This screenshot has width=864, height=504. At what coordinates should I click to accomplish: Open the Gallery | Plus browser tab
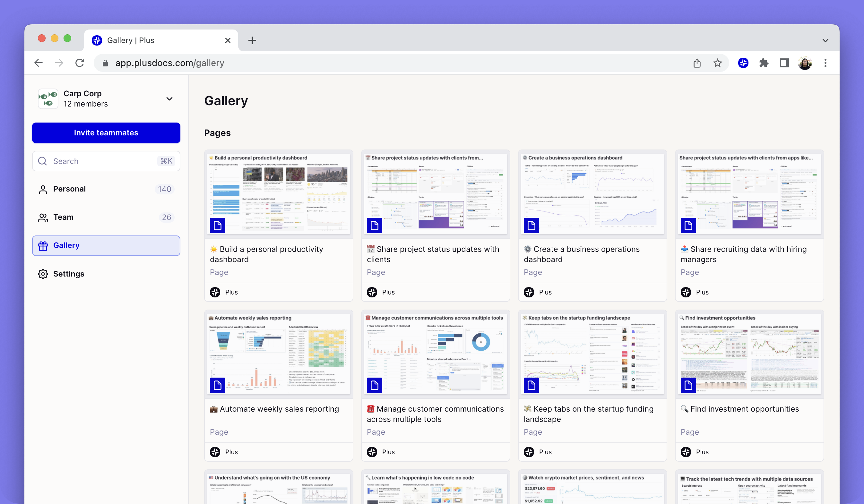click(x=161, y=40)
